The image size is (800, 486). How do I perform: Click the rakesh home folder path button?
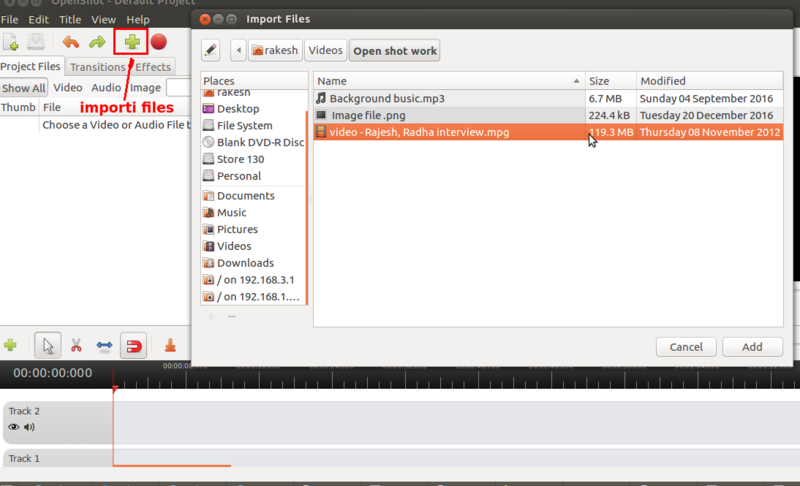click(275, 50)
